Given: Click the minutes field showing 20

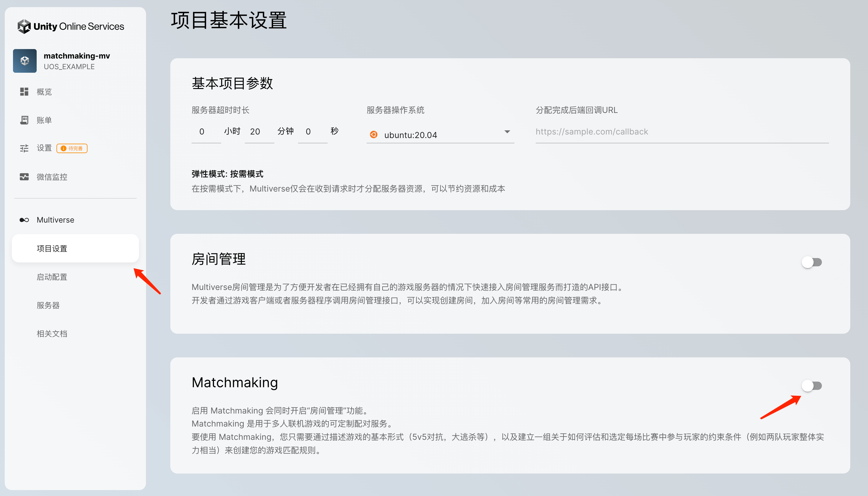Looking at the screenshot, I should 259,132.
